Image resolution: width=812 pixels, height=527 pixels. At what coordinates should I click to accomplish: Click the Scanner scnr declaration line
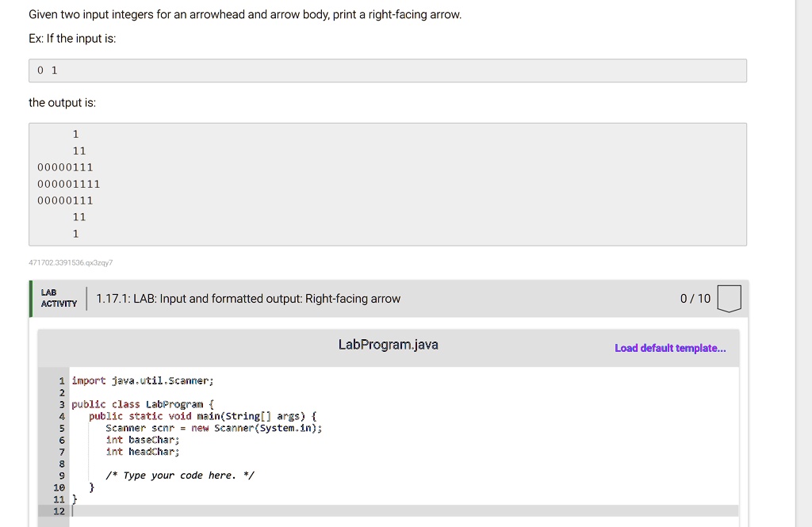pyautogui.click(x=213, y=428)
